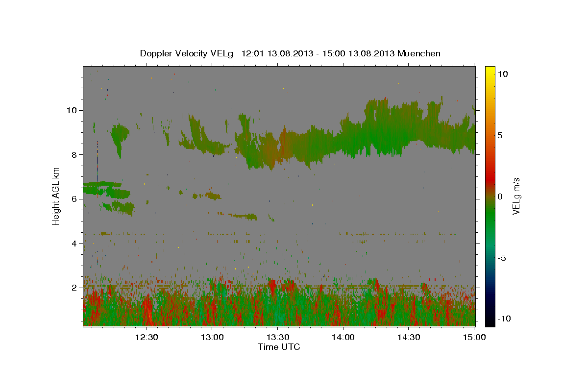Click the 'Muenchen' location label in title
The width and height of the screenshot is (588, 392).
[x=419, y=53]
